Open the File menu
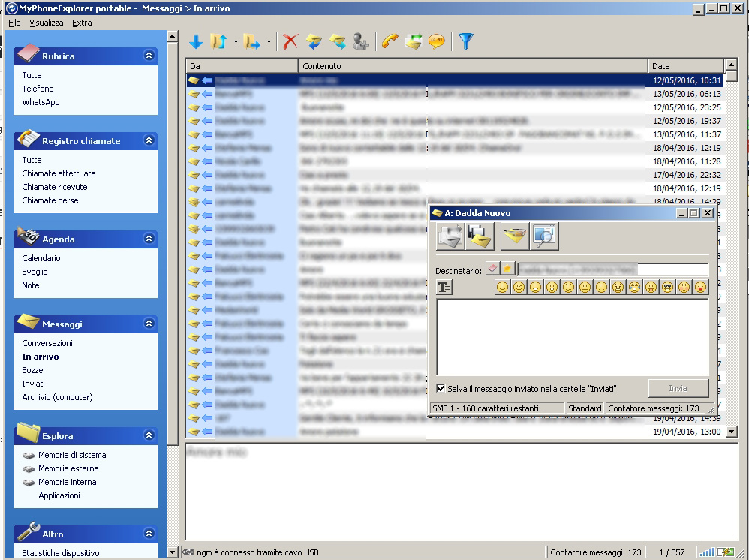Viewport: 749px width, 560px height. pyautogui.click(x=14, y=23)
